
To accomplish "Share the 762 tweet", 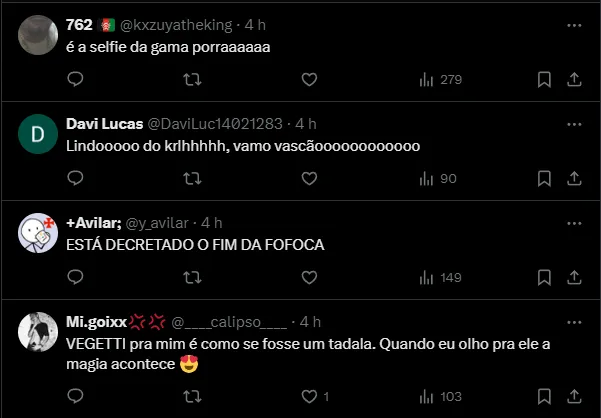I will click(x=575, y=79).
